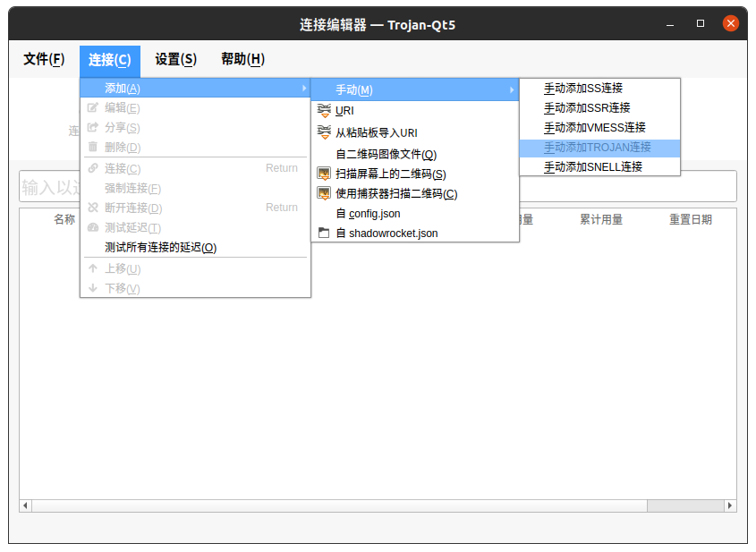Click the capturer QR scan icon
Image resolution: width=756 pixels, height=552 pixels.
(324, 193)
